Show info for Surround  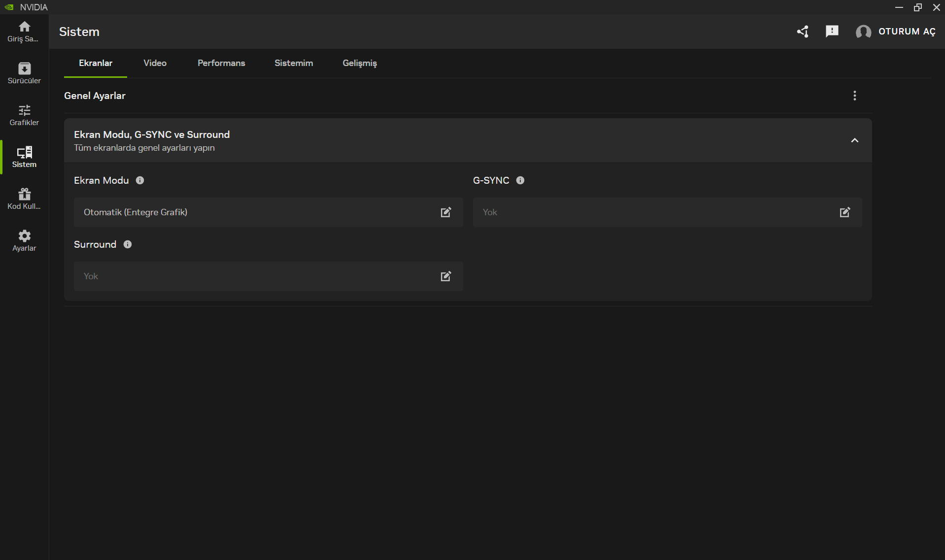(x=128, y=244)
